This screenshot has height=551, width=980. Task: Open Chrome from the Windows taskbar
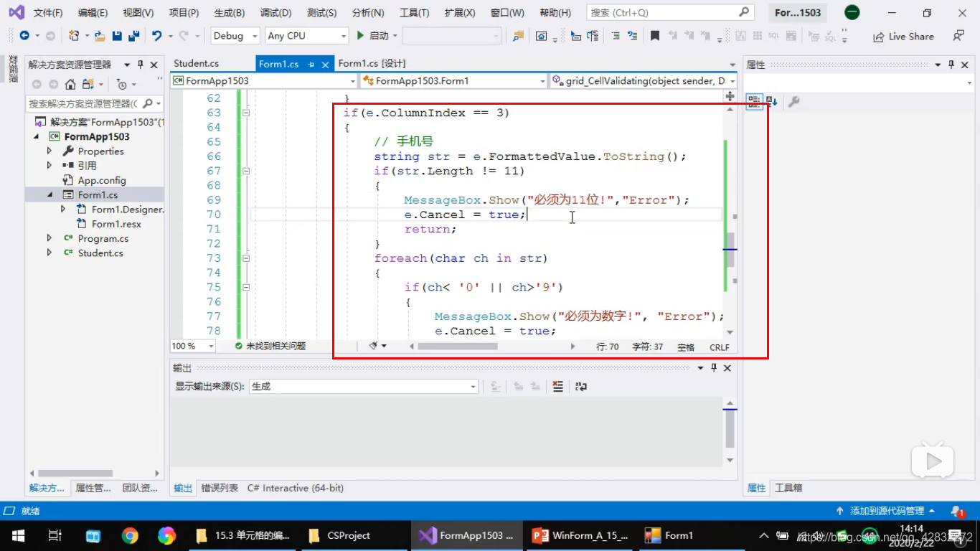coord(130,535)
